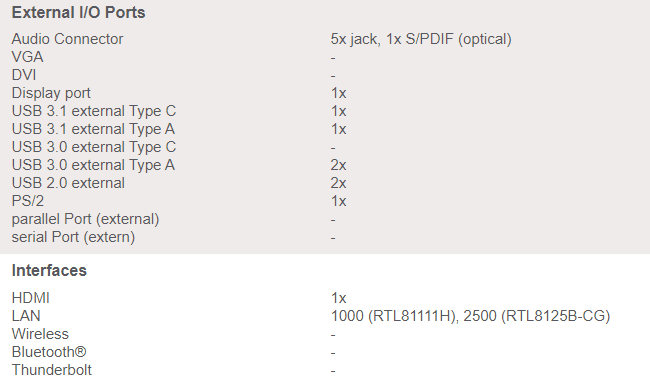Click the PS/2 row label
The image size is (650, 385).
[x=28, y=201]
